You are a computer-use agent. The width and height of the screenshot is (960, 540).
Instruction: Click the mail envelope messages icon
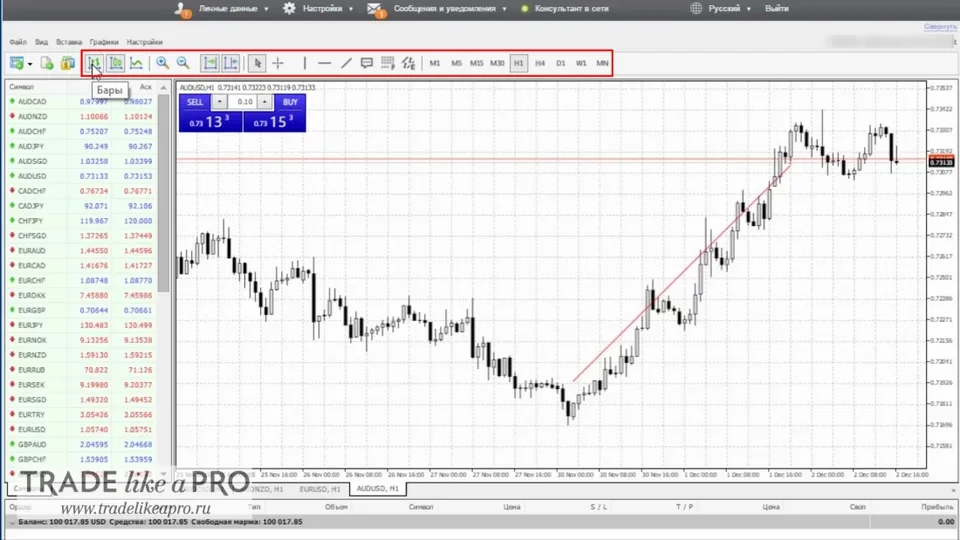pos(374,9)
